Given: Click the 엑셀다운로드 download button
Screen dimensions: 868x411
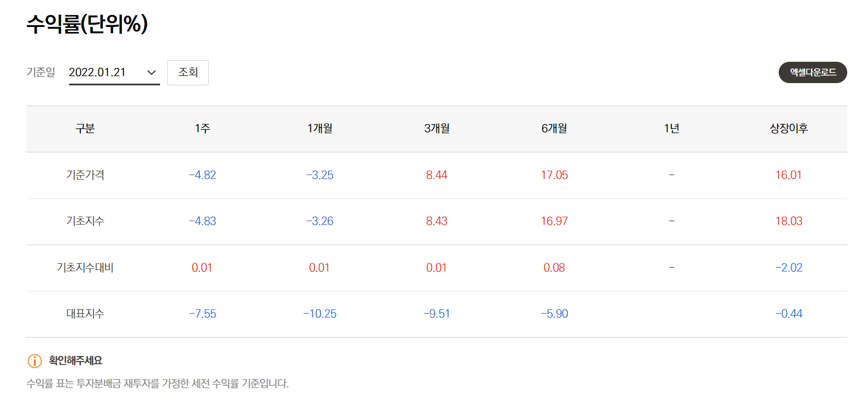Looking at the screenshot, I should 812,72.
